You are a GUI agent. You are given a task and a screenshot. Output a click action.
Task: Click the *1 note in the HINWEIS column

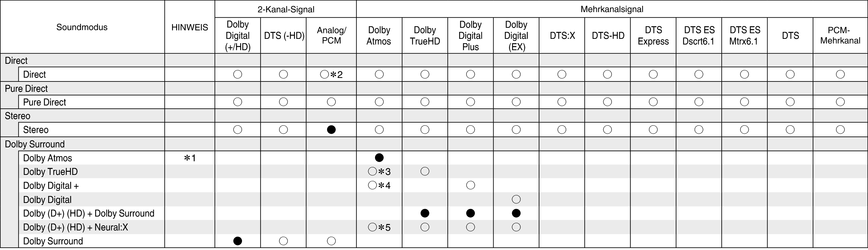[190, 158]
